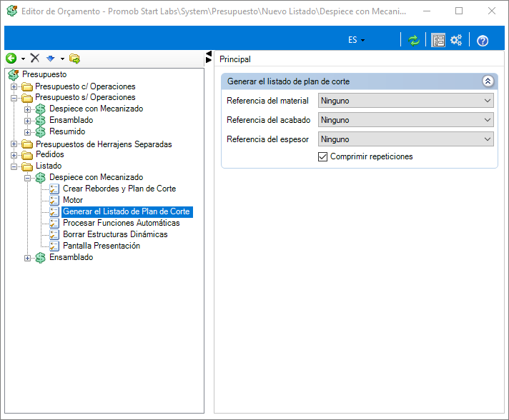Click Presupuesto s/ Operaciones folder icon
The image size is (509, 420).
[x=27, y=98]
